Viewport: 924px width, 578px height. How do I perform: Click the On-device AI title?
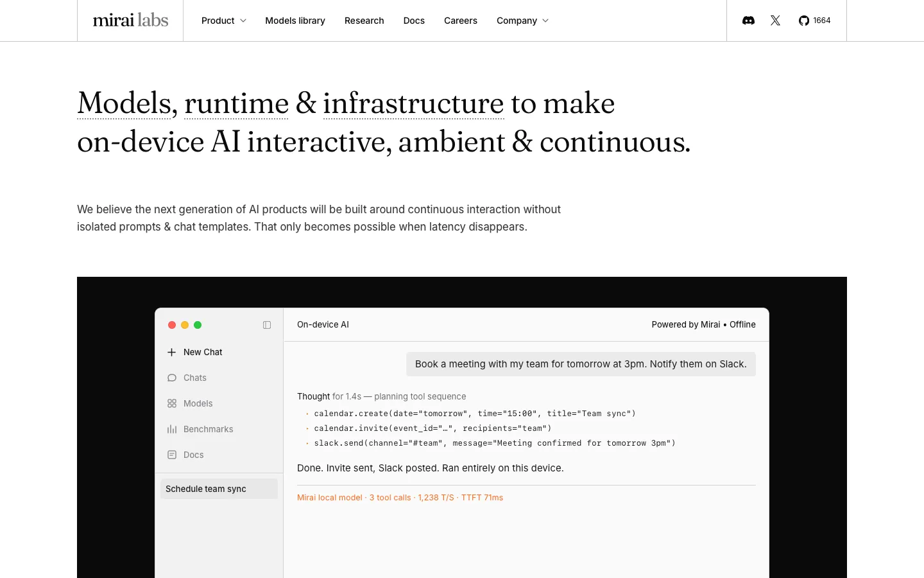pos(323,325)
